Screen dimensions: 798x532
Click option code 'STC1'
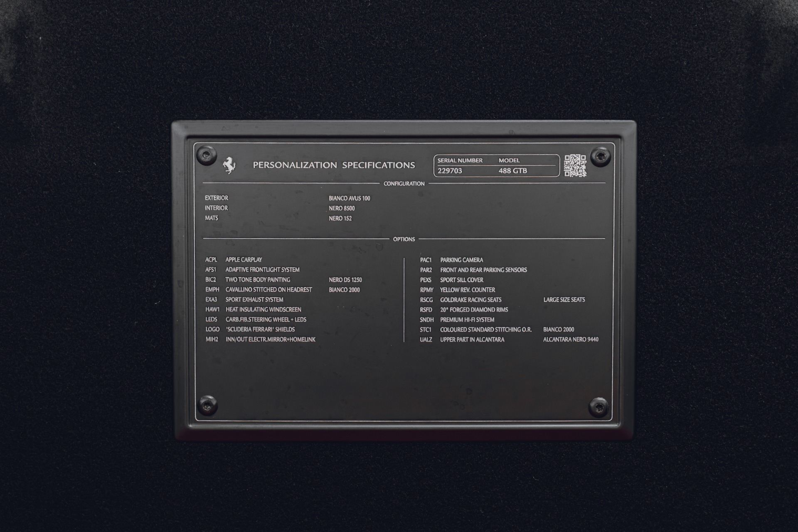tap(426, 330)
